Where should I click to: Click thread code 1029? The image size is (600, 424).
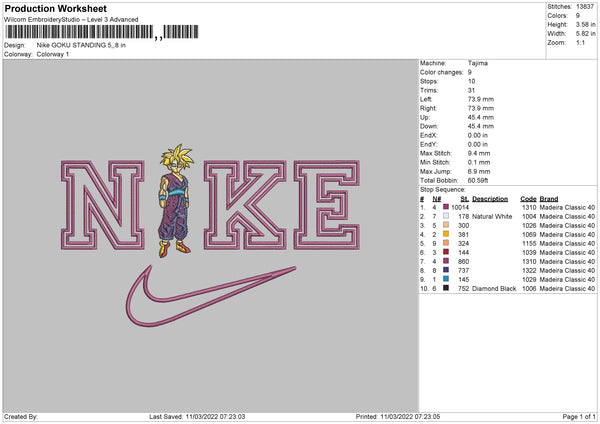529,279
